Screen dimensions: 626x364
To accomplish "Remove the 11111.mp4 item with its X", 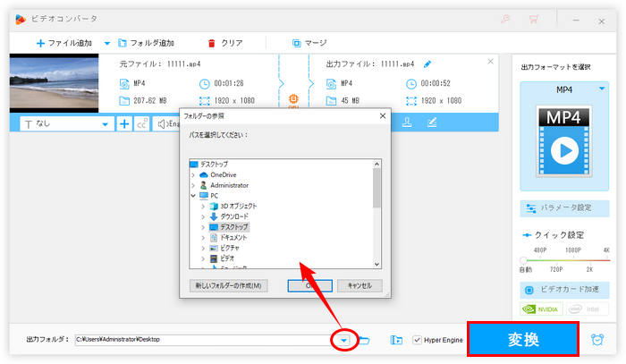I will [x=491, y=62].
